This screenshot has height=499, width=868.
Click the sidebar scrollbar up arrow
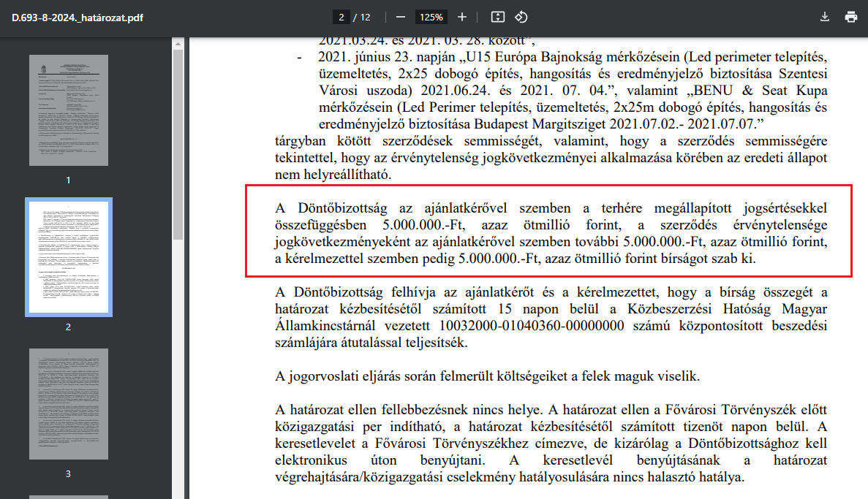point(177,44)
